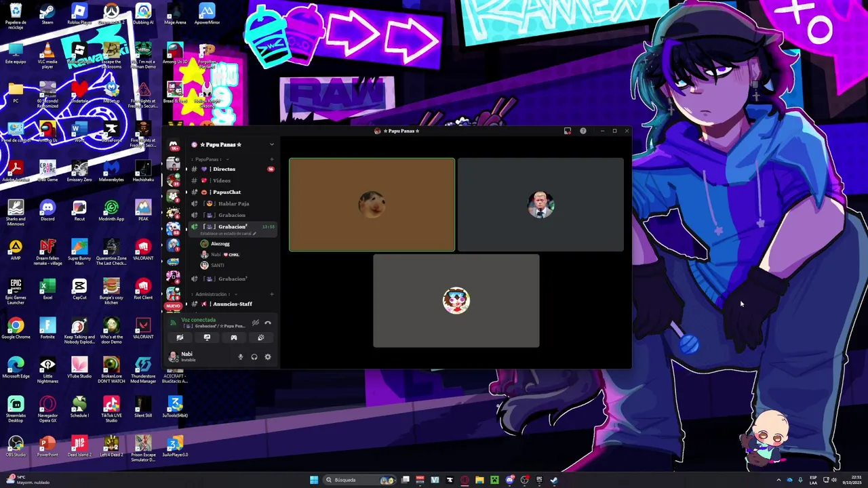868x488 pixels.
Task: Expand Papu Panas server menu chevron
Action: pyautogui.click(x=272, y=144)
